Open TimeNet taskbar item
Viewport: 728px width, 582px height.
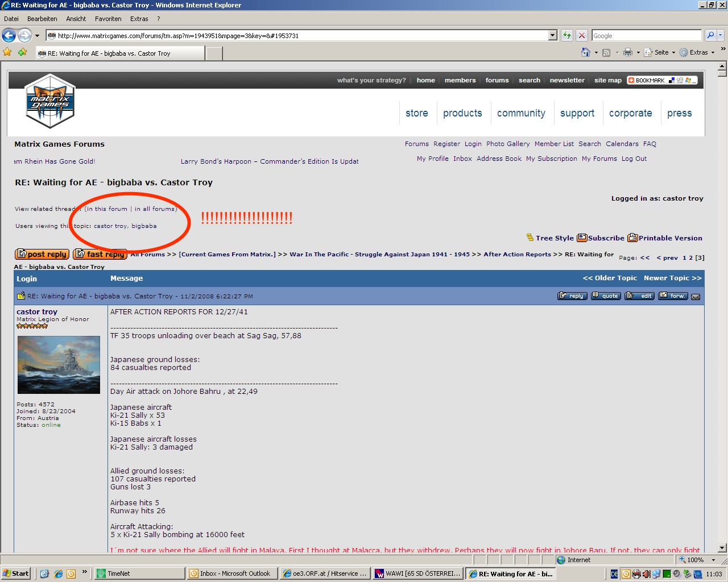coord(139,573)
